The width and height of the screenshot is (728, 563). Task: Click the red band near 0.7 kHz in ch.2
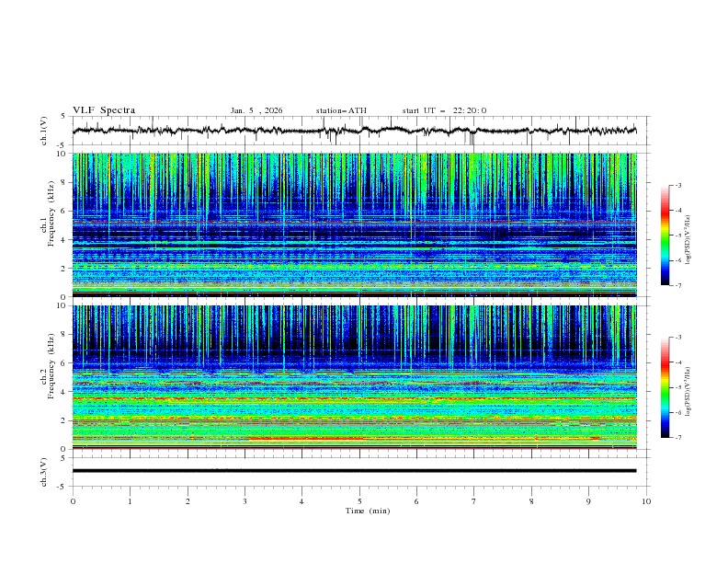click(306, 439)
